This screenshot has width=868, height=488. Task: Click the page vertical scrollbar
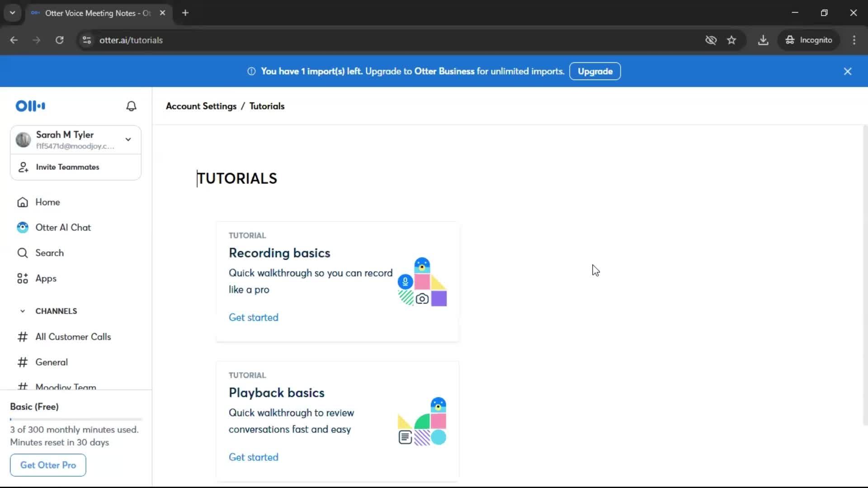coord(865,276)
